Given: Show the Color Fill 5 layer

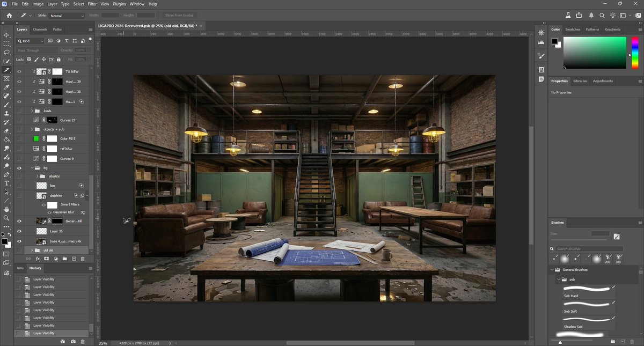Looking at the screenshot, I should (19, 138).
